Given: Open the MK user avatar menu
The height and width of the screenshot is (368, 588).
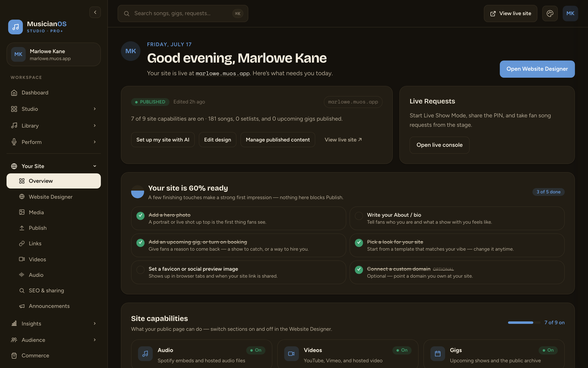Looking at the screenshot, I should [570, 13].
